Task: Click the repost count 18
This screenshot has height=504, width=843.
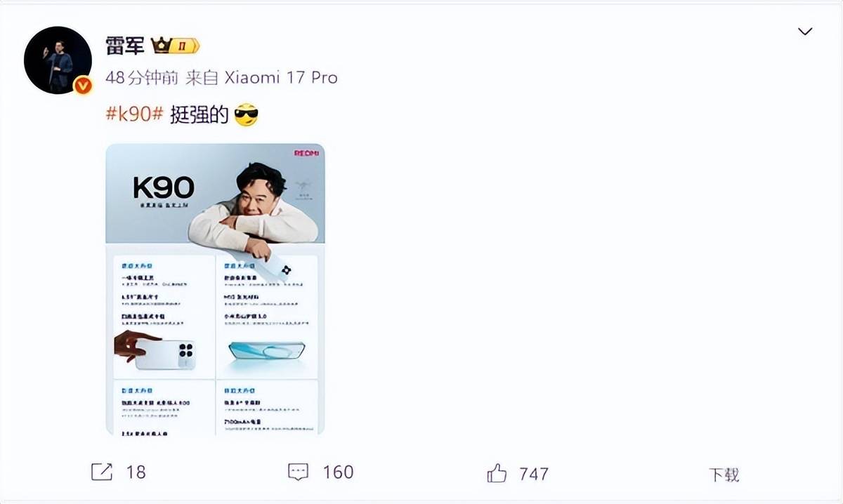Action: [x=136, y=472]
